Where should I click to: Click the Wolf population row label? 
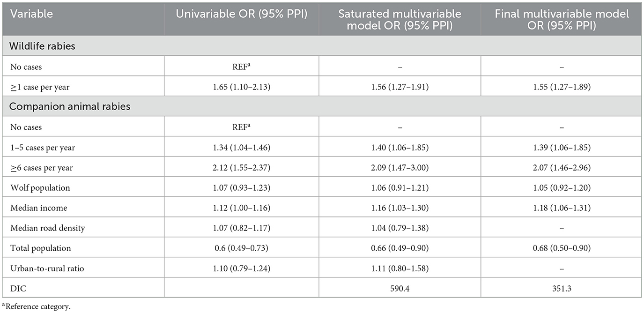[x=40, y=187]
